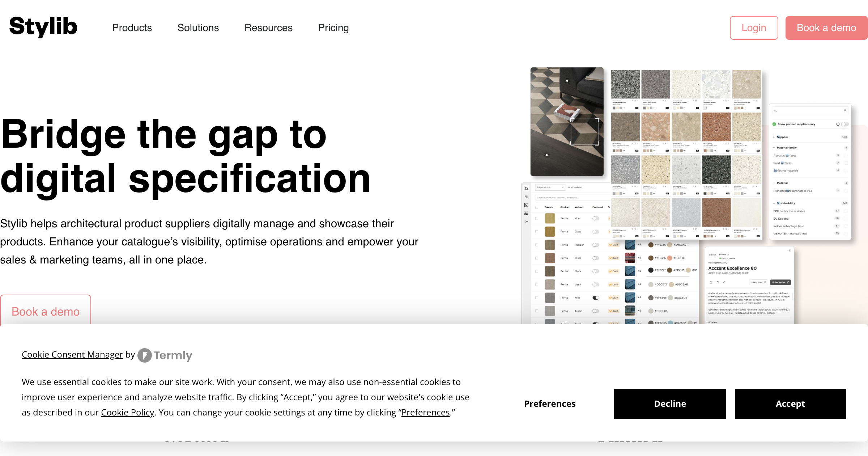Click the image gallery icon in the dashboard sidebar

tap(526, 205)
